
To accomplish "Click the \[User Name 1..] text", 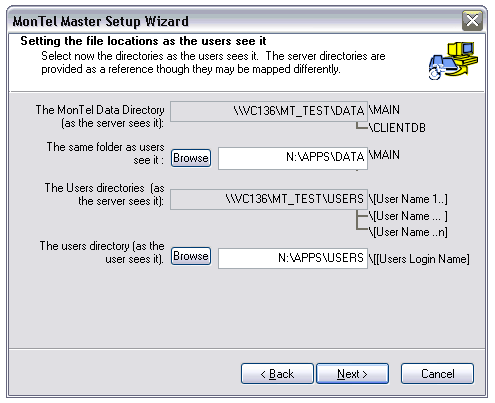I will (x=408, y=199).
